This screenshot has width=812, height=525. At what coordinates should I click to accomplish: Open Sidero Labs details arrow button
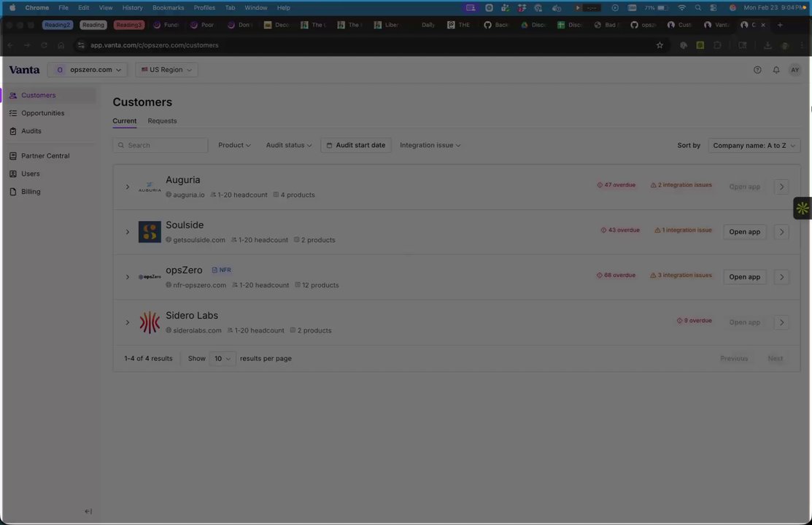[781, 322]
